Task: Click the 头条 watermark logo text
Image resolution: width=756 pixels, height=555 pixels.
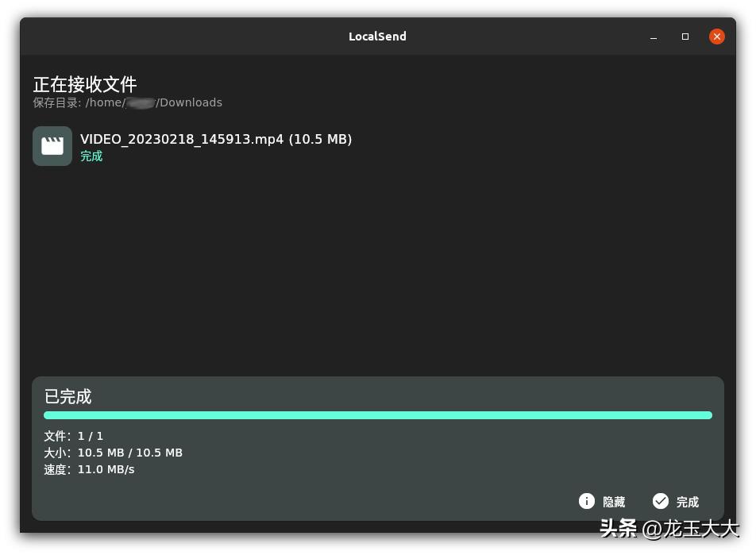Action: tap(619, 529)
